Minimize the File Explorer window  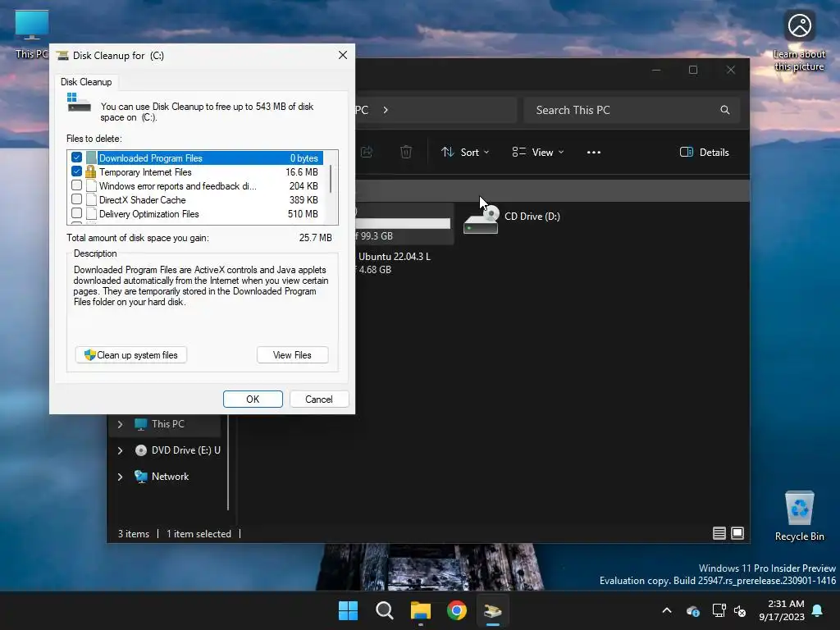pyautogui.click(x=656, y=70)
